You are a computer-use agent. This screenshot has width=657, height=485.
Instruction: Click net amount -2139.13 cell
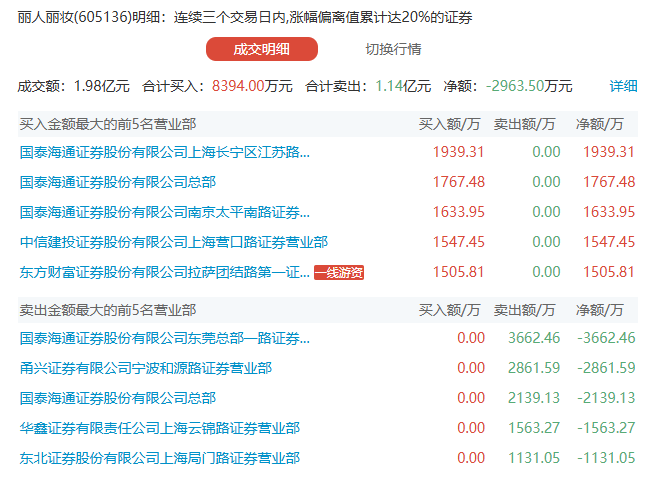[x=606, y=398]
